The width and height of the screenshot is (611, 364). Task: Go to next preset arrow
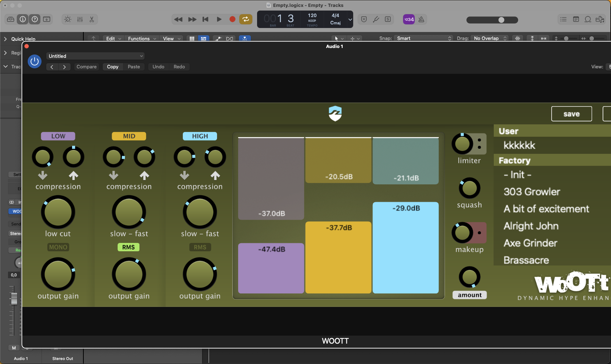[64, 67]
